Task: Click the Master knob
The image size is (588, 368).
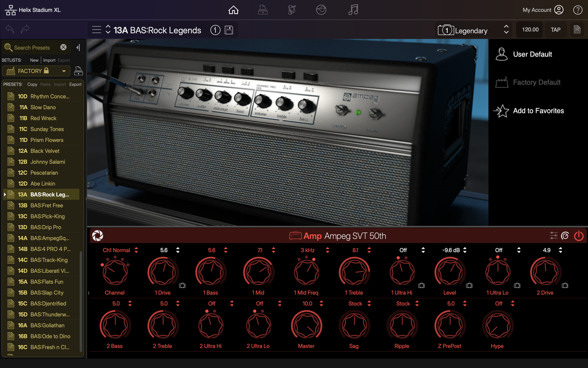Action: tap(307, 325)
